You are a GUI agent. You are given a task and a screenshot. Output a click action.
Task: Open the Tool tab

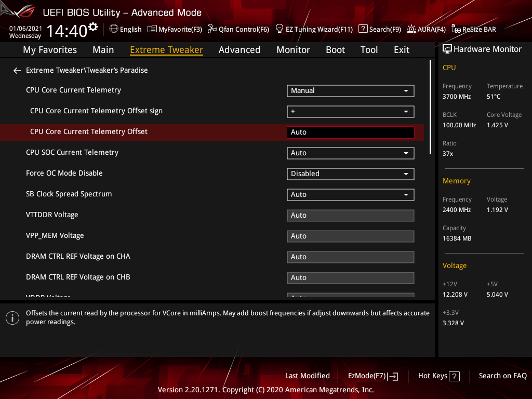click(369, 50)
